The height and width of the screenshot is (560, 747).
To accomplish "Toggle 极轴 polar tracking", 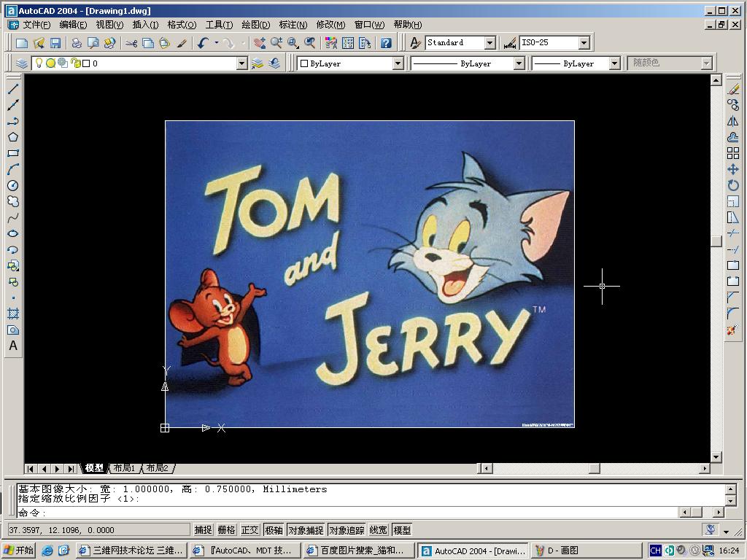I will 274,530.
